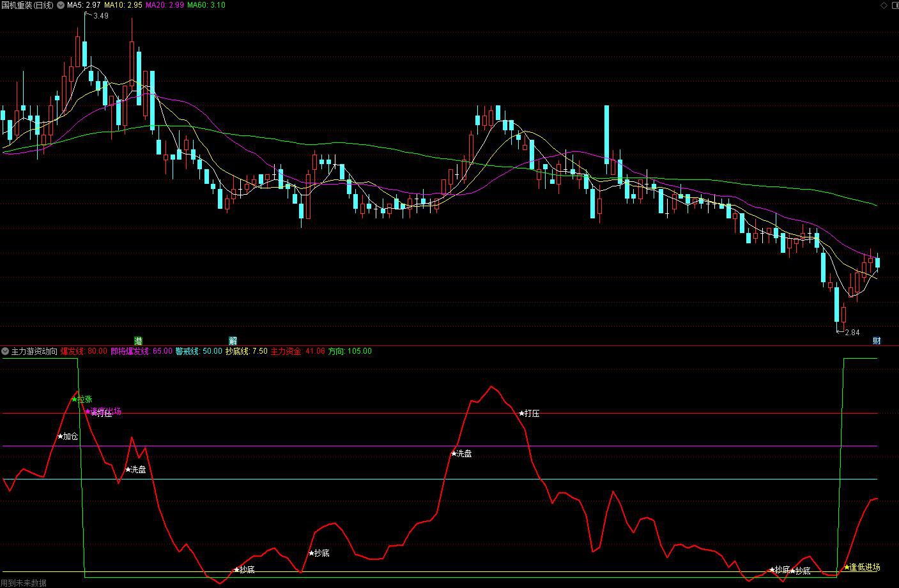Click the 加仓 signal marker
The image size is (899, 588).
point(68,437)
